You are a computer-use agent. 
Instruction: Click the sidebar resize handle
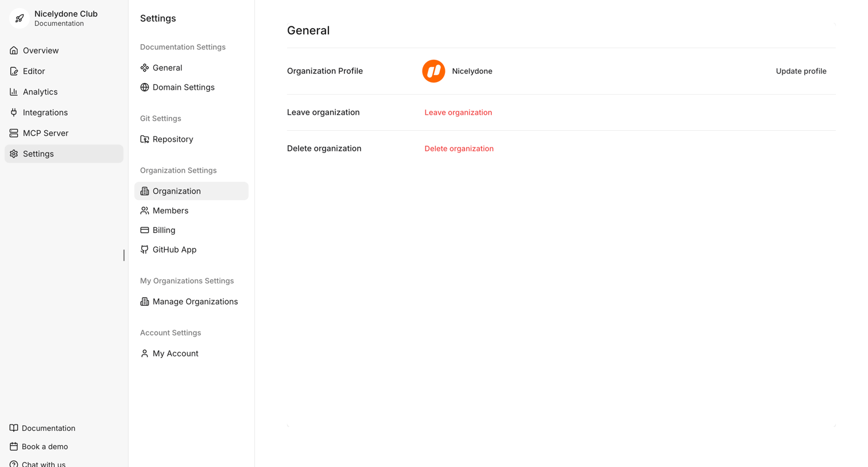tap(124, 255)
